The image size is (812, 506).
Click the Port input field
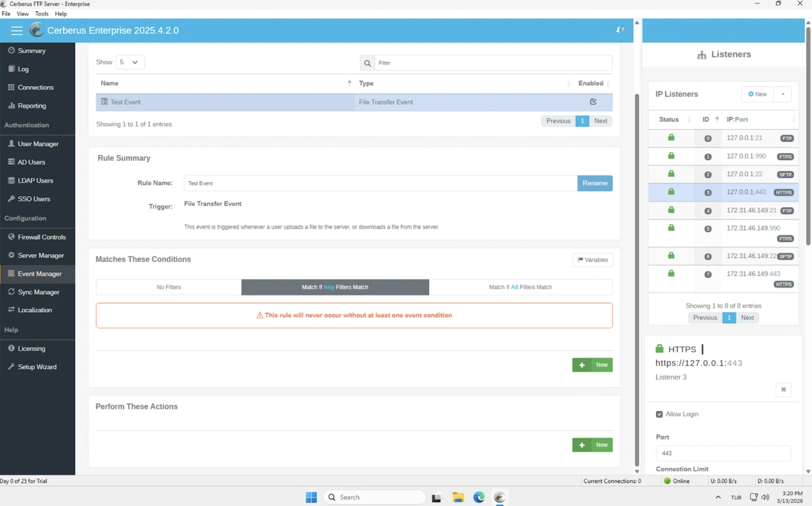723,453
